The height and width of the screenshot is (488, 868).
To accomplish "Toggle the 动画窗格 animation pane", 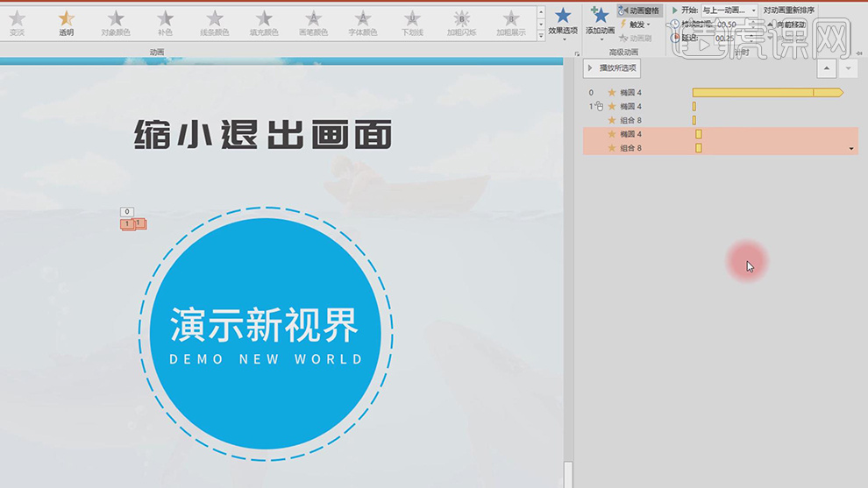I will click(x=639, y=11).
